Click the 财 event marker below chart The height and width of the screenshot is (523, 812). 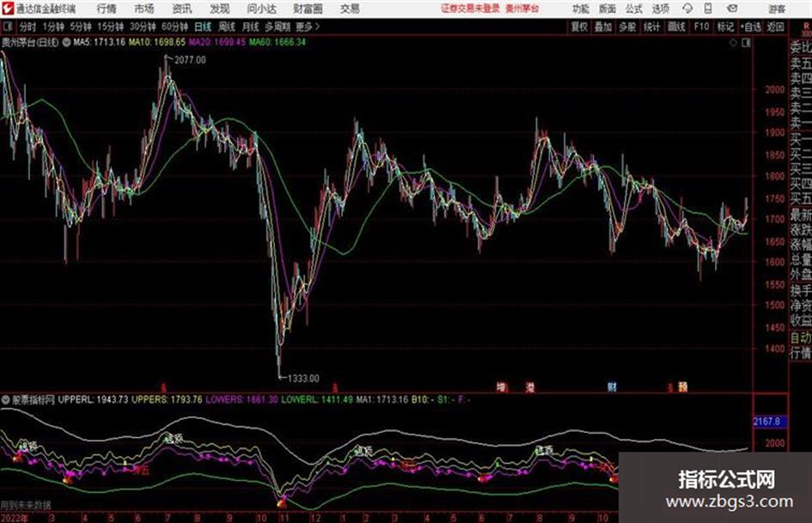point(612,386)
